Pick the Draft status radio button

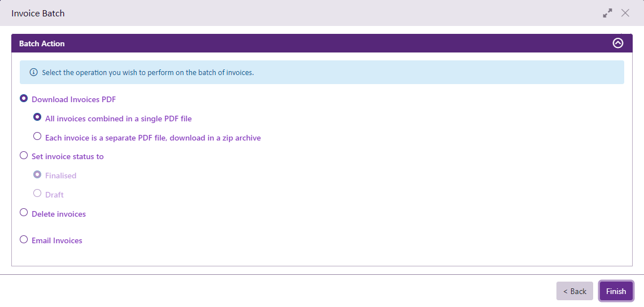tap(37, 193)
